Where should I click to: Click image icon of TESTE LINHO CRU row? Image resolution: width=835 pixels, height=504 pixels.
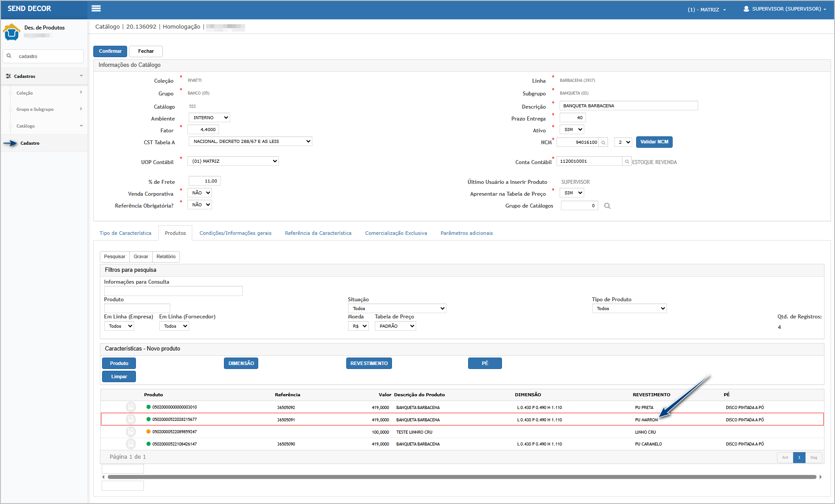[131, 432]
